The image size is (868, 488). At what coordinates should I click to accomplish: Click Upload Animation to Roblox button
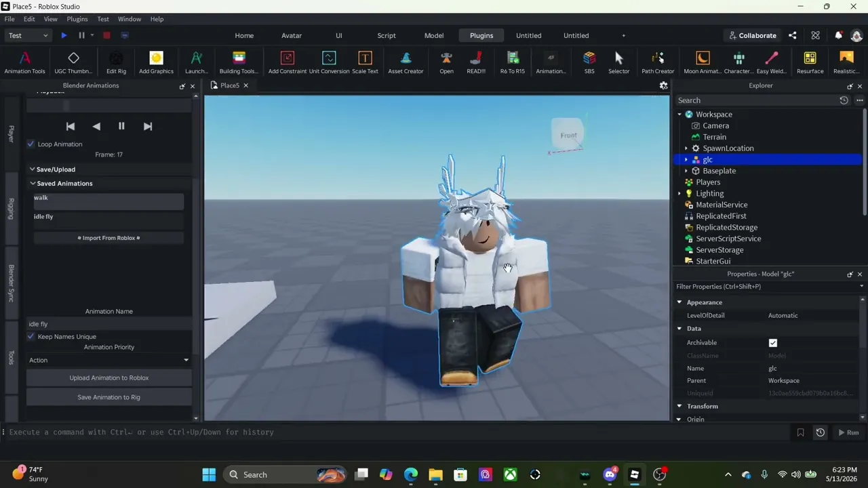pos(108,378)
